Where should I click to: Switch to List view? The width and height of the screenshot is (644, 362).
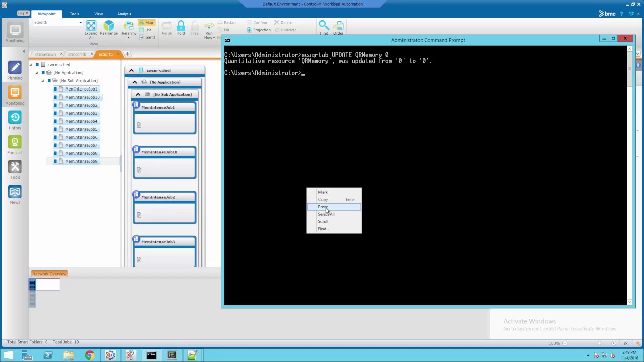pos(145,30)
